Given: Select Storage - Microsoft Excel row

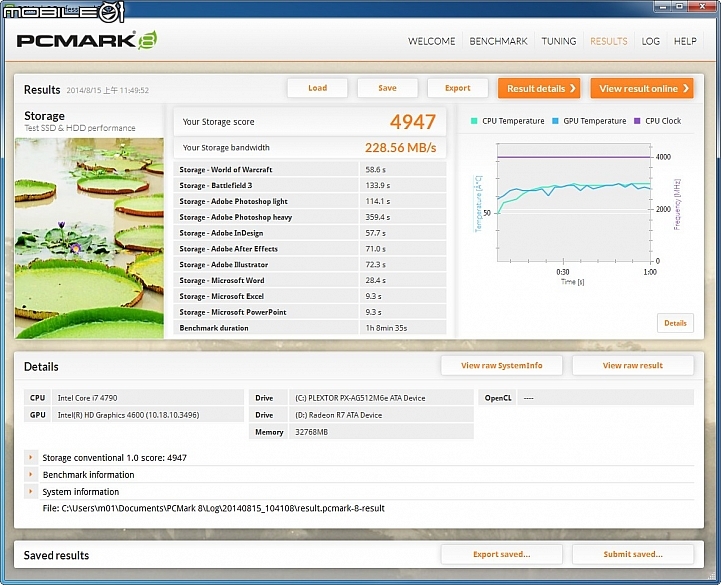Looking at the screenshot, I should [x=309, y=297].
